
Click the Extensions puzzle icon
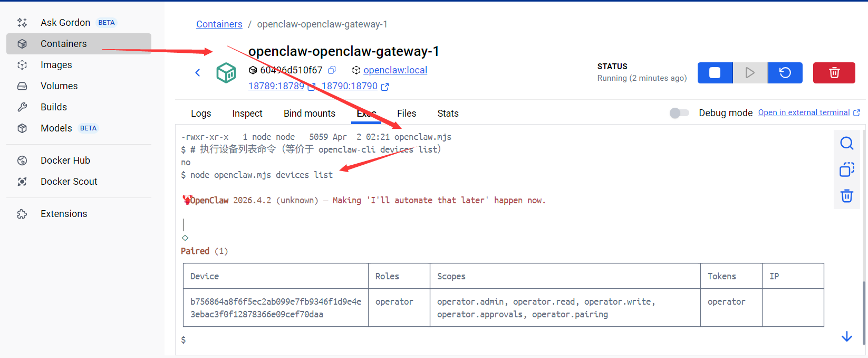point(22,214)
